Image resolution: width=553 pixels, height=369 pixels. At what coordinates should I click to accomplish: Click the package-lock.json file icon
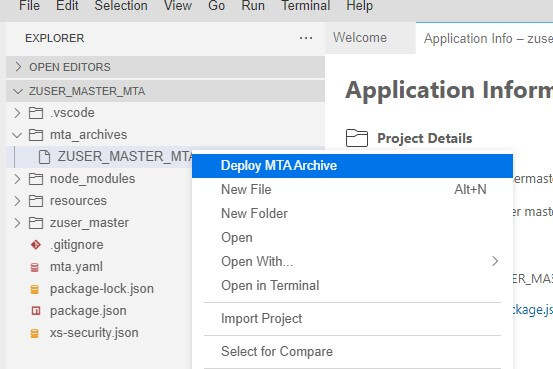pyautogui.click(x=35, y=289)
